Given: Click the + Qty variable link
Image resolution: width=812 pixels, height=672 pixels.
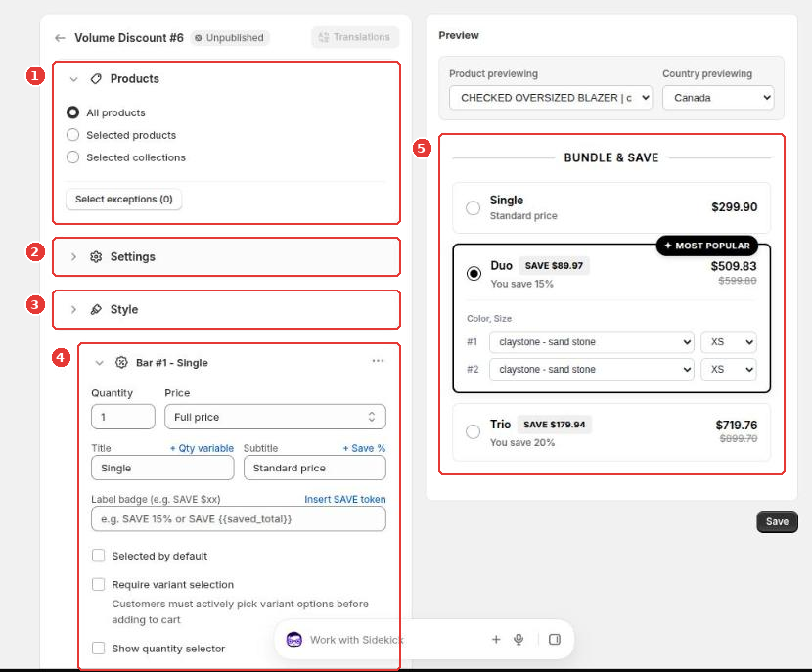Looking at the screenshot, I should coord(202,448).
